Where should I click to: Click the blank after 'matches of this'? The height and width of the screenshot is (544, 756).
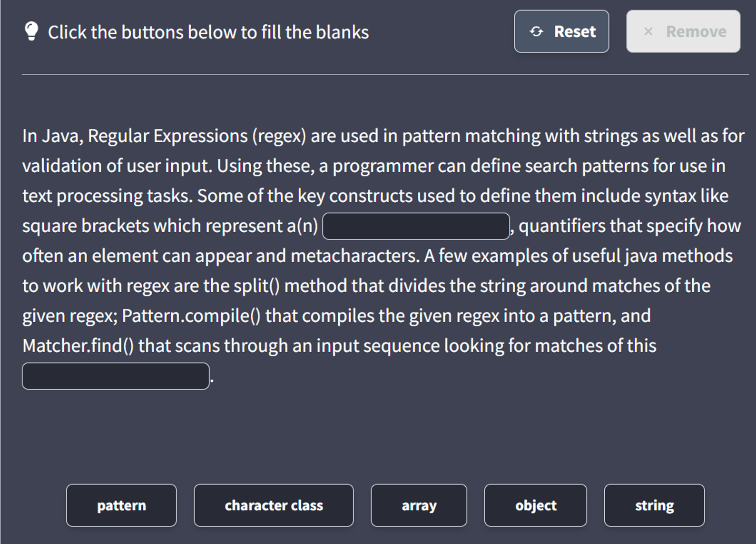[115, 376]
